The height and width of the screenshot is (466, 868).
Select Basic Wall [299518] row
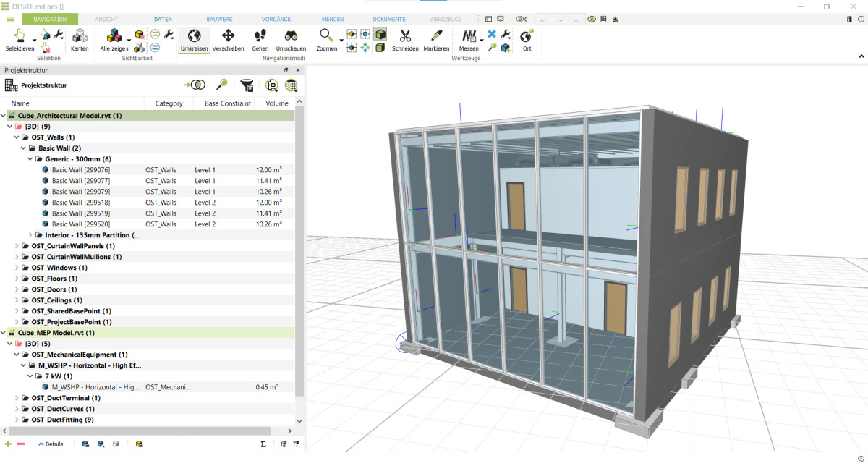[81, 203]
